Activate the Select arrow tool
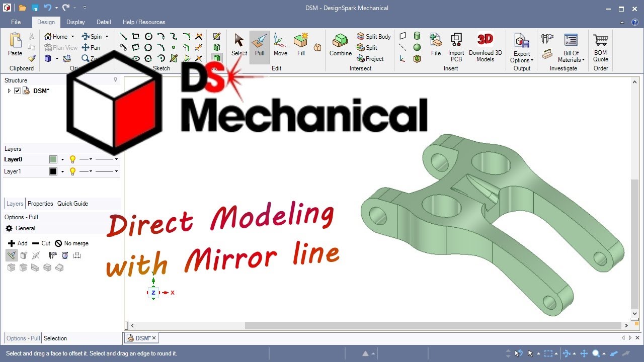Viewport: 644px width, 362px height. [x=239, y=45]
